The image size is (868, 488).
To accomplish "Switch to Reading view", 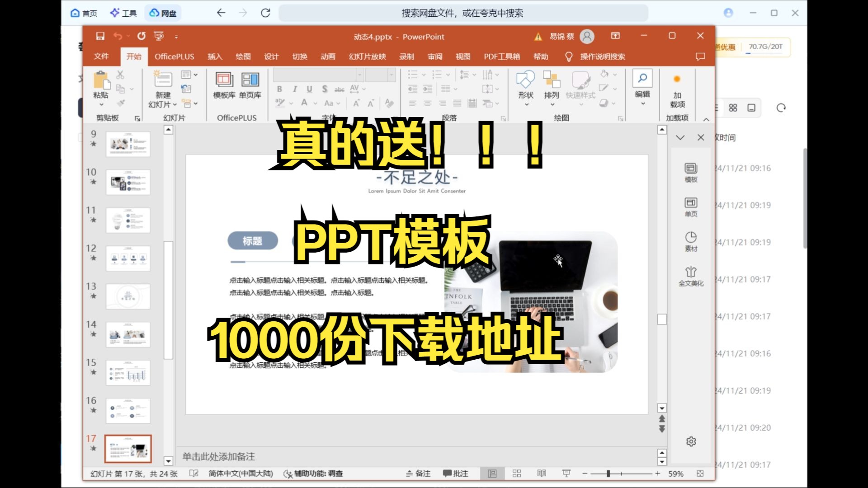I will pyautogui.click(x=542, y=474).
